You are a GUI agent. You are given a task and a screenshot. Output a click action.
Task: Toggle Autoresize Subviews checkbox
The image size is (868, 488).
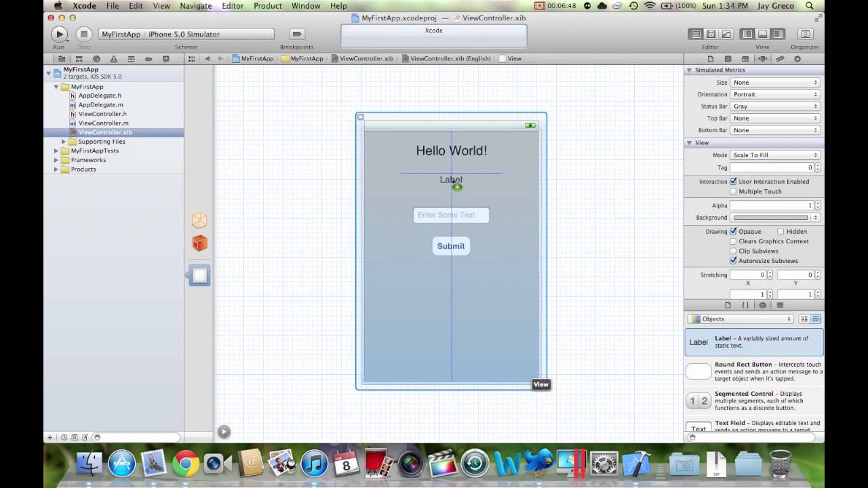click(x=733, y=260)
